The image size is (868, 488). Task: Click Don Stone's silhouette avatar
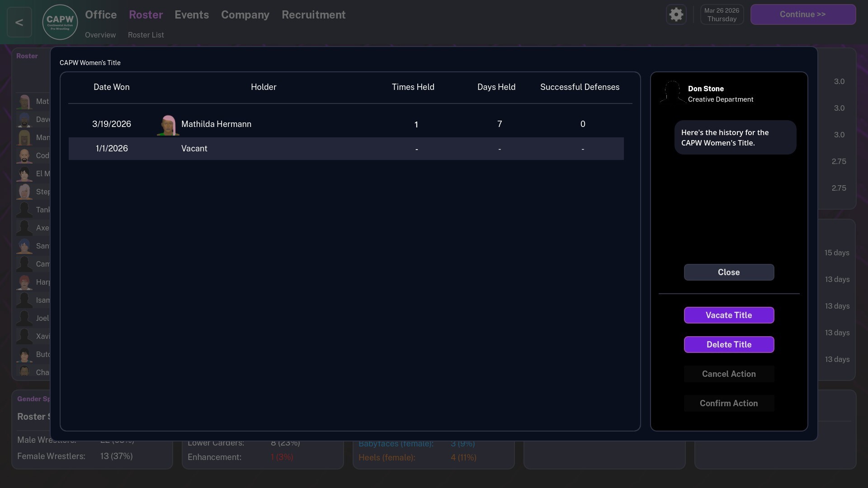pos(672,92)
